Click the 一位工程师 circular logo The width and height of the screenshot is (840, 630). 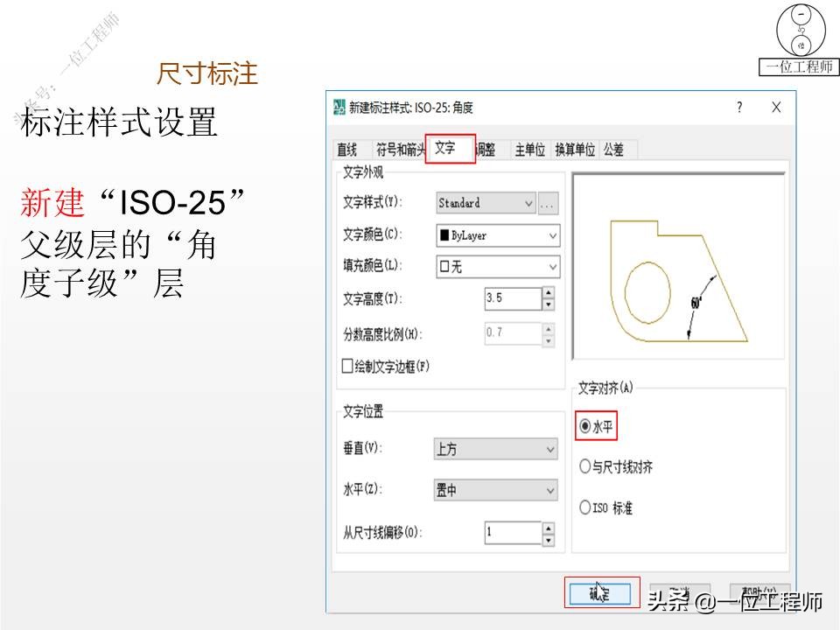(801, 31)
